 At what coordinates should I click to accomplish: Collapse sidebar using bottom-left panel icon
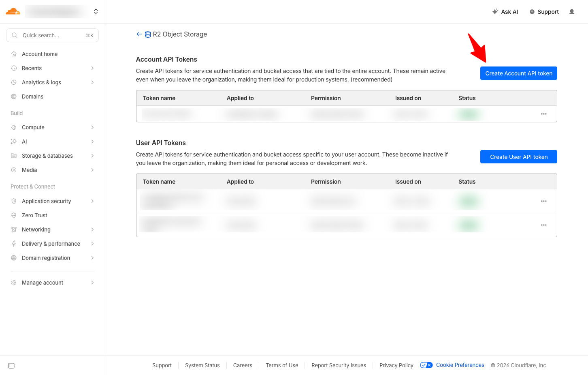click(11, 366)
